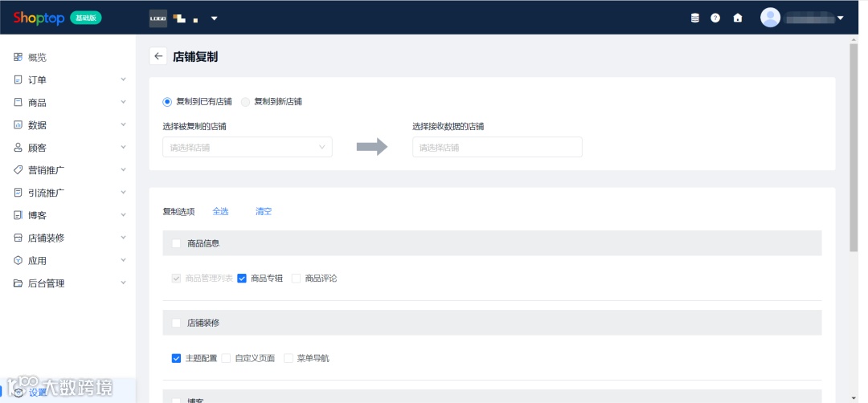Viewport: 868px width, 403px height.
Task: Click the Shoptop logo
Action: pos(39,18)
